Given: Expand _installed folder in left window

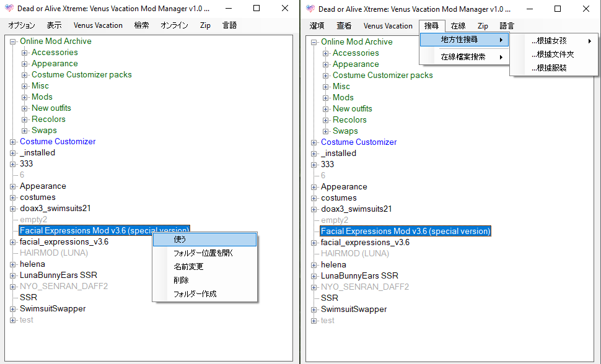Looking at the screenshot, I should (x=12, y=154).
